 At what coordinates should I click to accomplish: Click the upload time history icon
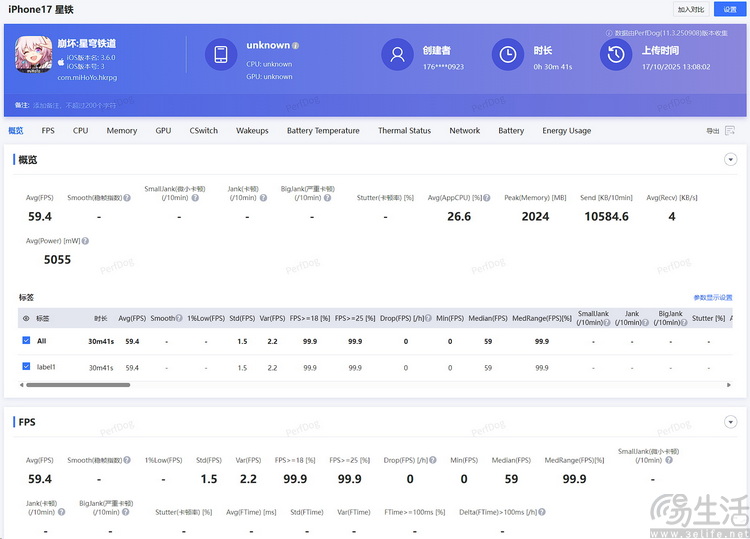(616, 54)
